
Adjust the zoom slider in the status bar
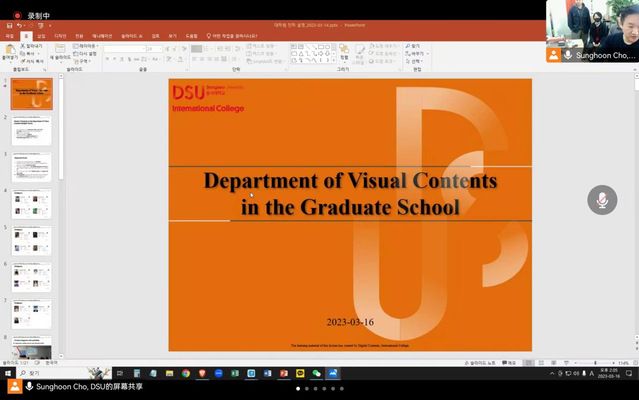(x=588, y=362)
